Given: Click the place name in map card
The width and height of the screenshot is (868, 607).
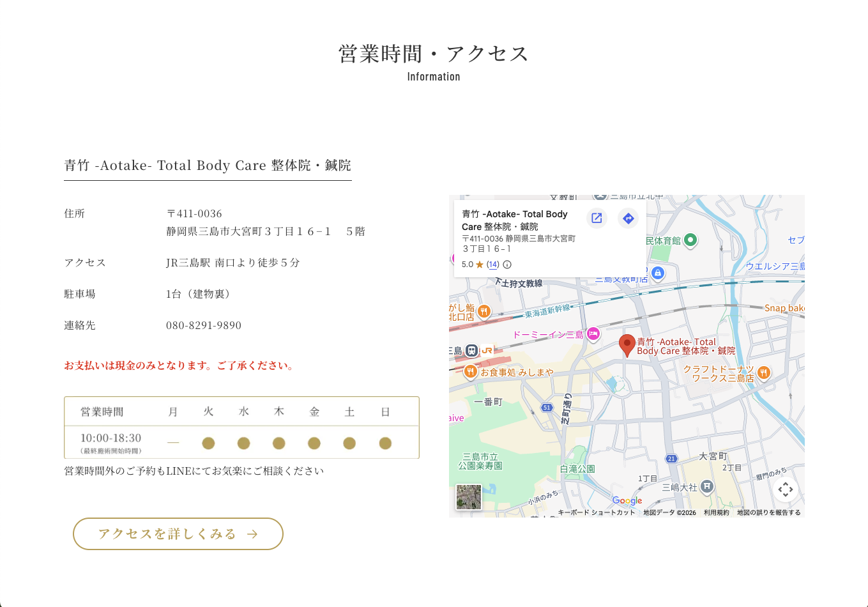Looking at the screenshot, I should tap(515, 220).
